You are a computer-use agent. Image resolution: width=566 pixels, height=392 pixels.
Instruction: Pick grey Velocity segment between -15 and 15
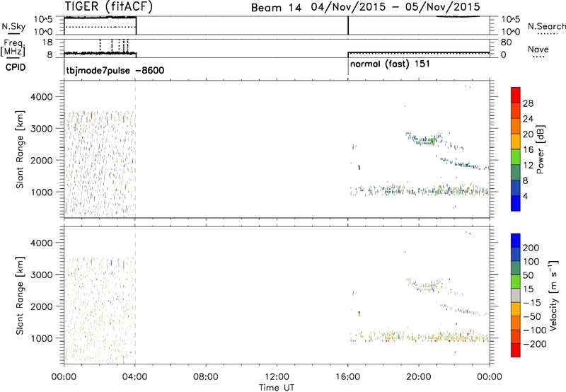[516, 295]
